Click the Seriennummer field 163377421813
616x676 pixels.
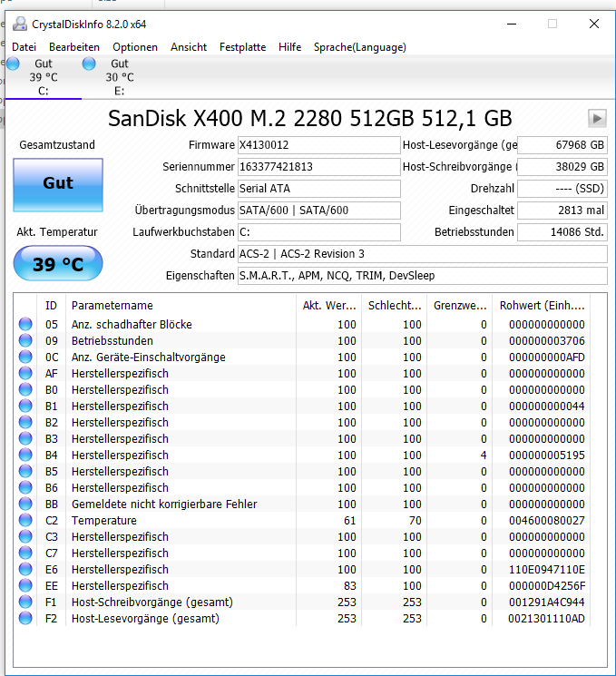pos(319,167)
